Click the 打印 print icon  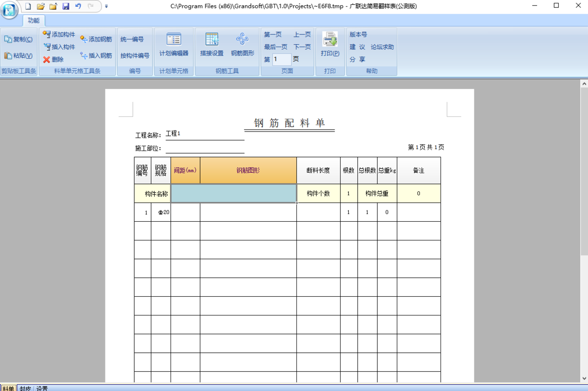330,42
